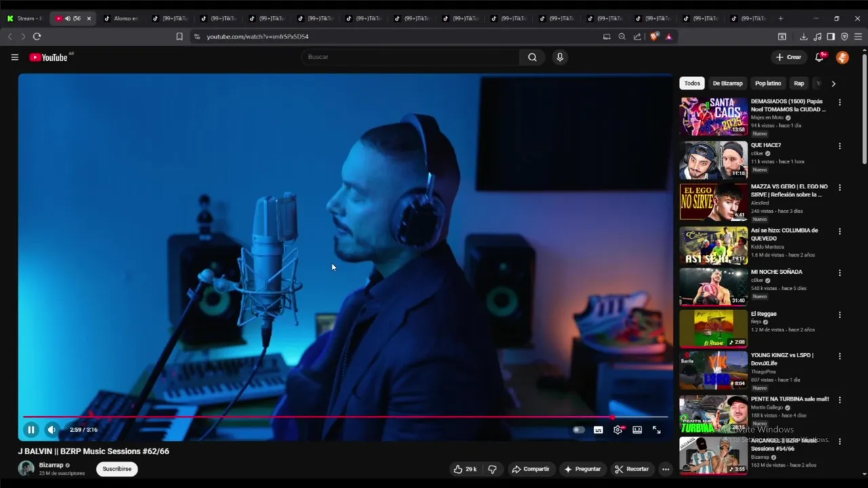Open the El Reggae video thumbnail
The width and height of the screenshot is (868, 488).
tap(713, 328)
